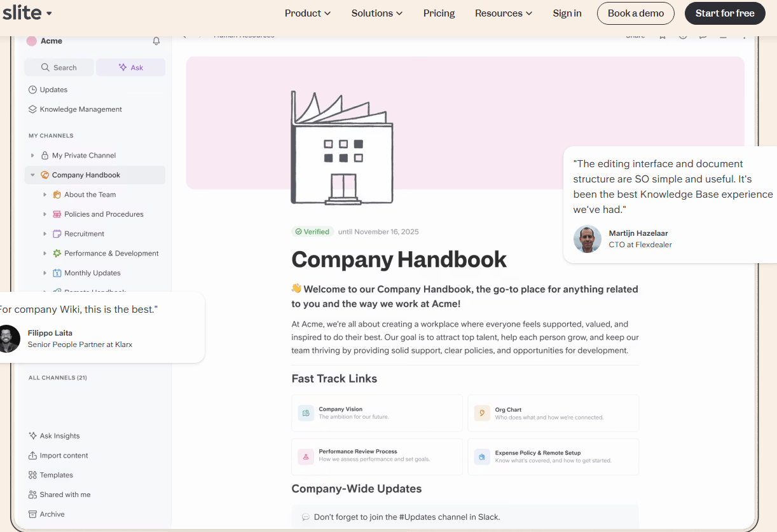Viewport: 777px width, 532px height.
Task: Expand the Recruitment arrow
Action: point(45,234)
